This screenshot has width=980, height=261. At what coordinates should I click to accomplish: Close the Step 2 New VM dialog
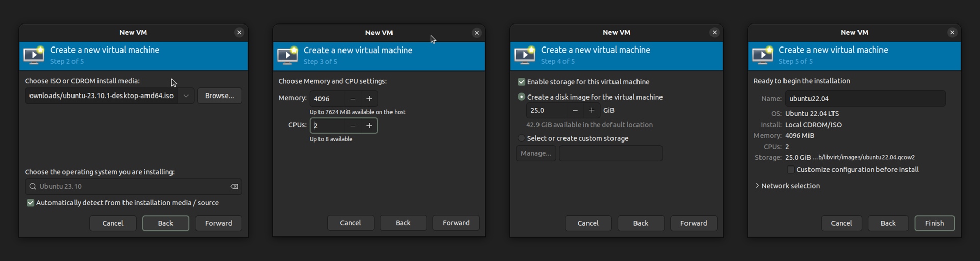[x=239, y=32]
